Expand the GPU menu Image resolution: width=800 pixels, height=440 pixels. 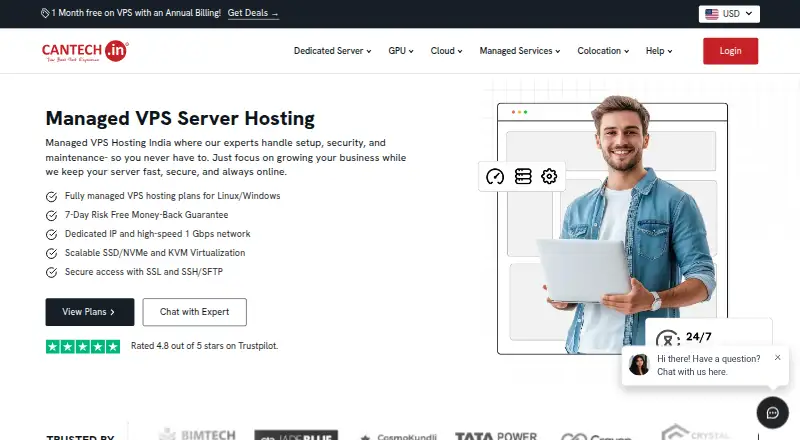click(x=401, y=51)
